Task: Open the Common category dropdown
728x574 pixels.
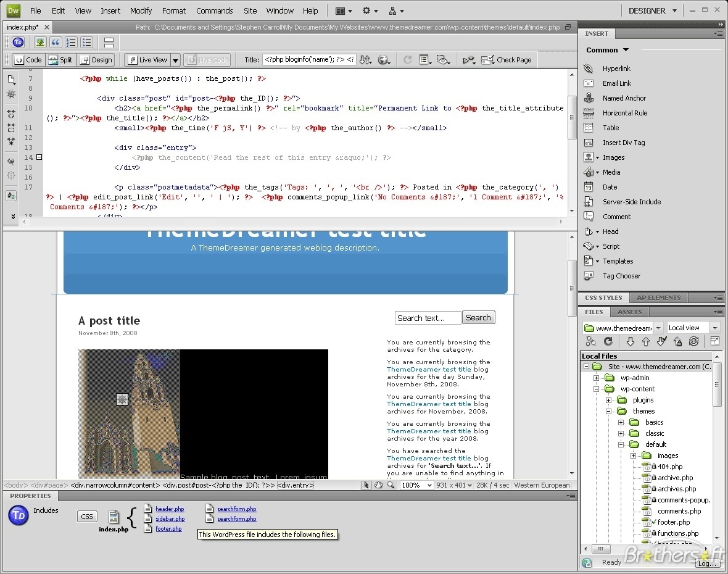Action: [607, 50]
